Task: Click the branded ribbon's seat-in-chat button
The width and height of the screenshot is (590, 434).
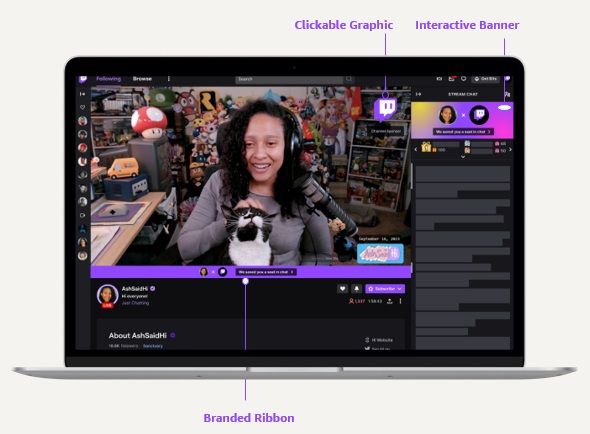Action: coord(266,272)
